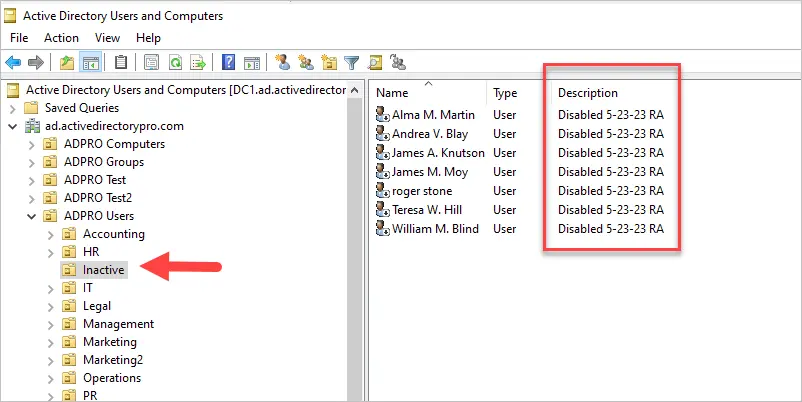Select the Marketing OU in the tree
The height and width of the screenshot is (402, 802).
tap(110, 342)
